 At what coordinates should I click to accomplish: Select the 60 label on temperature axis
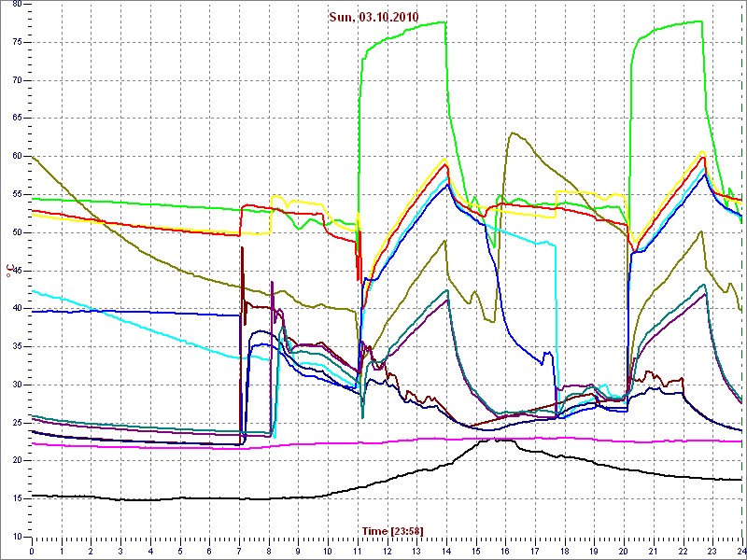coord(16,157)
